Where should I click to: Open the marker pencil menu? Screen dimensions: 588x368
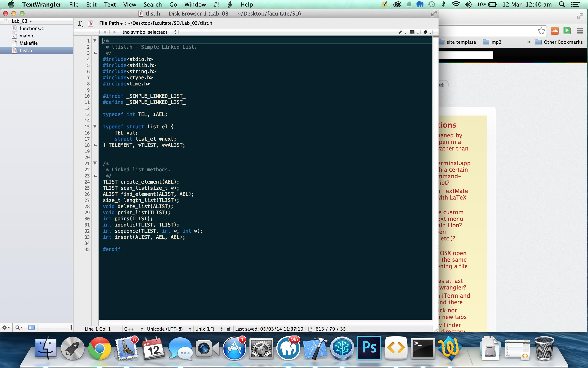click(402, 32)
